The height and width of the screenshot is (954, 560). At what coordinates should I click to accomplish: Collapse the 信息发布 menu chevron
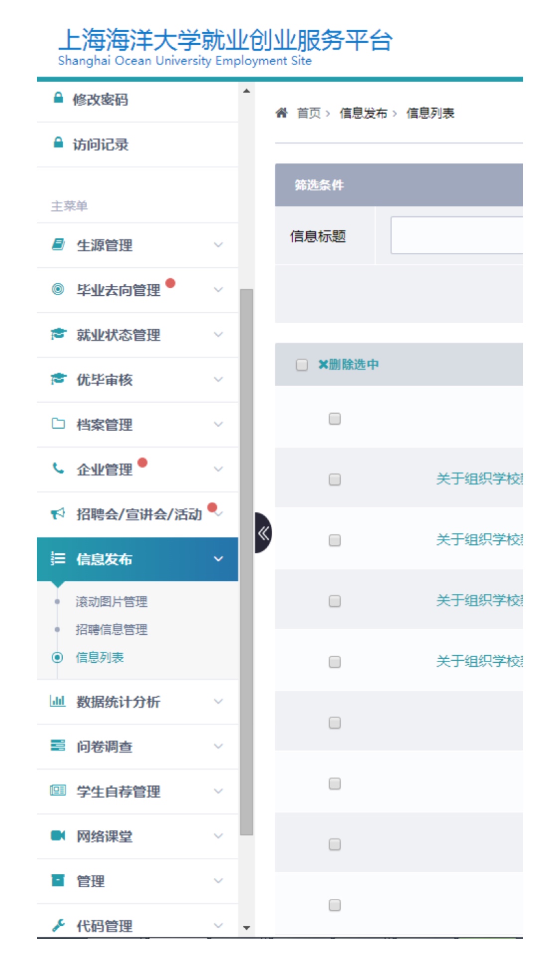[218, 559]
